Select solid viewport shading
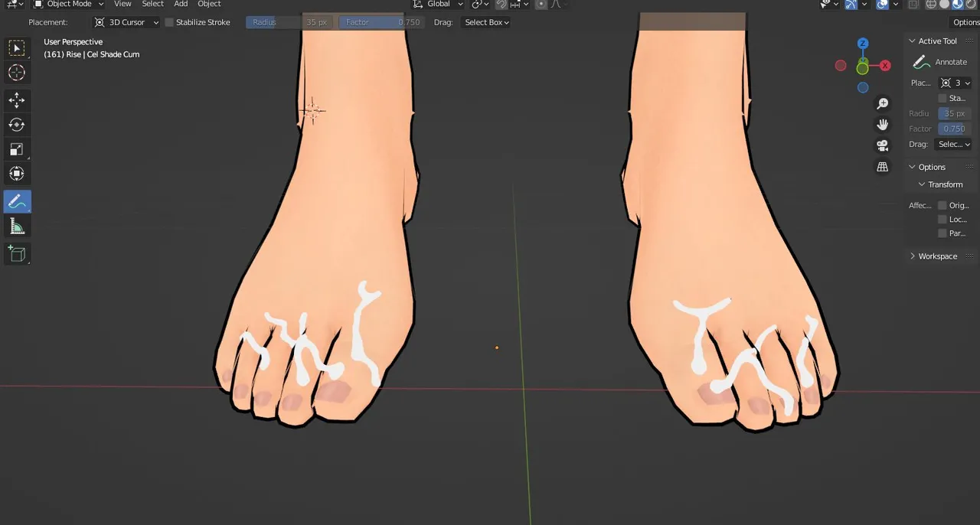Screen dimensions: 980x525 (x=944, y=5)
